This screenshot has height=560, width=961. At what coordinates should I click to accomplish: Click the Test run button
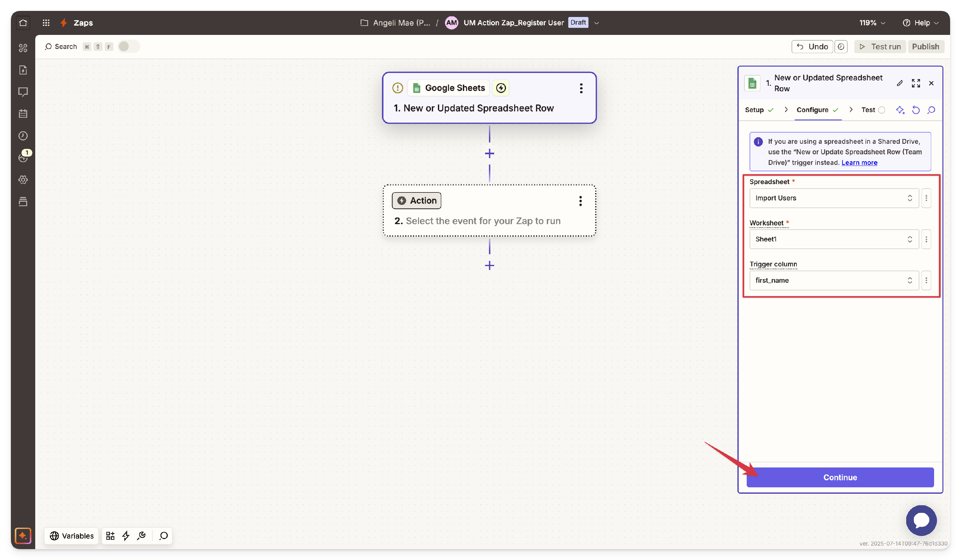(880, 46)
